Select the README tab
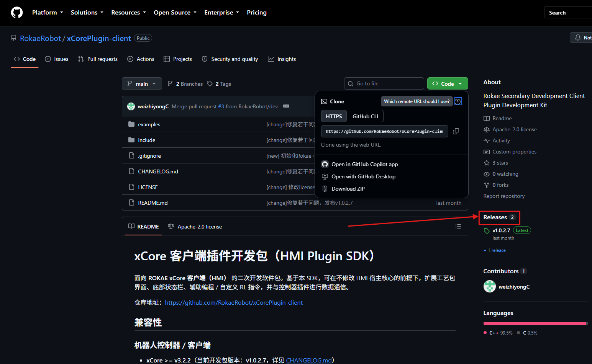The width and height of the screenshot is (592, 364). (x=144, y=227)
